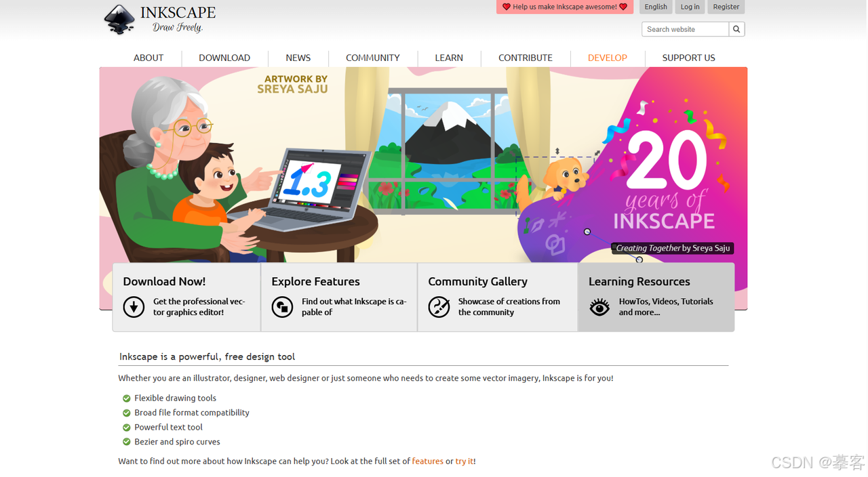Open the Community Gallery heading link
The width and height of the screenshot is (868, 477).
[477, 281]
